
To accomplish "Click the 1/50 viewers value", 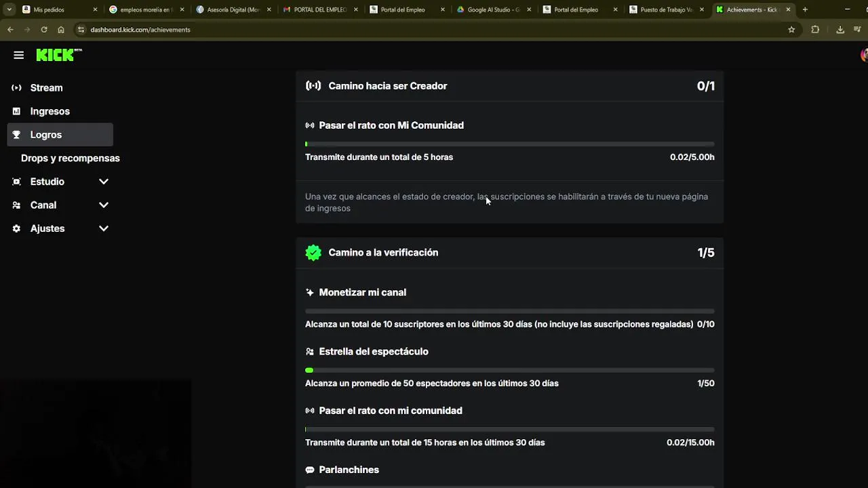I will 706,383.
